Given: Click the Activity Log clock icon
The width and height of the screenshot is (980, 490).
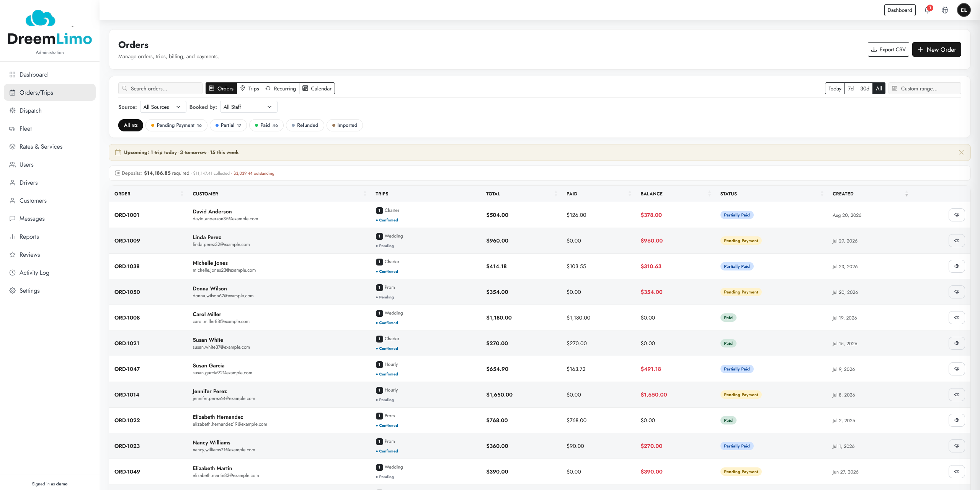Looking at the screenshot, I should point(12,273).
